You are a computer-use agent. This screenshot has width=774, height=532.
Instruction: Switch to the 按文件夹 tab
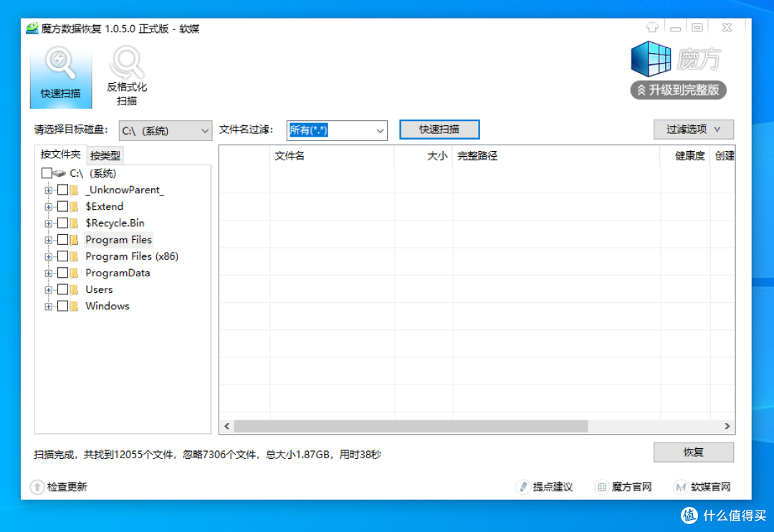pos(60,155)
